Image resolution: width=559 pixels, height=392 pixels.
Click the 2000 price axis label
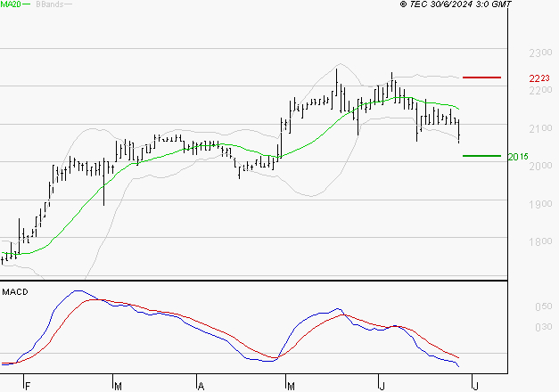[x=540, y=166]
